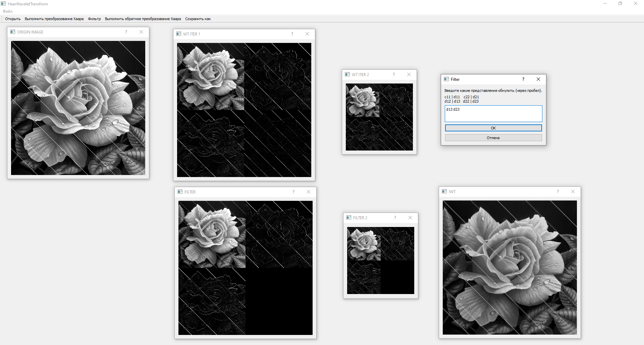
Task: Click the Filter dialog instruction text
Action: tap(493, 91)
